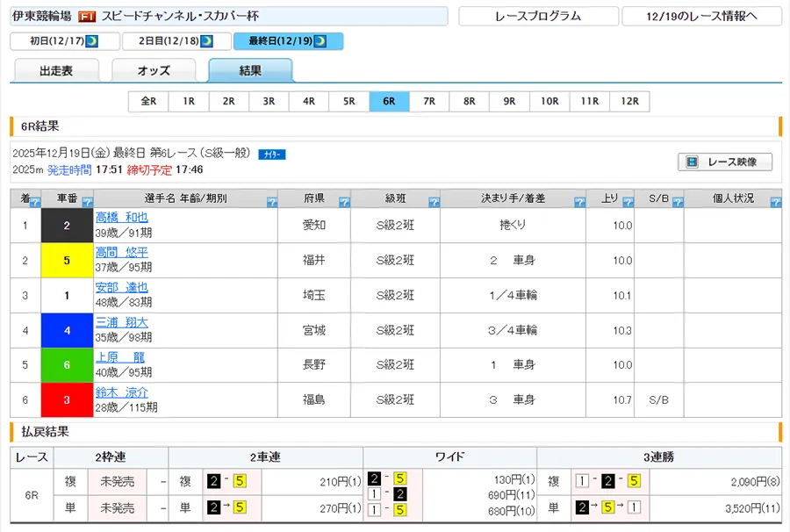
Task: Open rider 高橋 和也 profile link
Action: coord(121,217)
